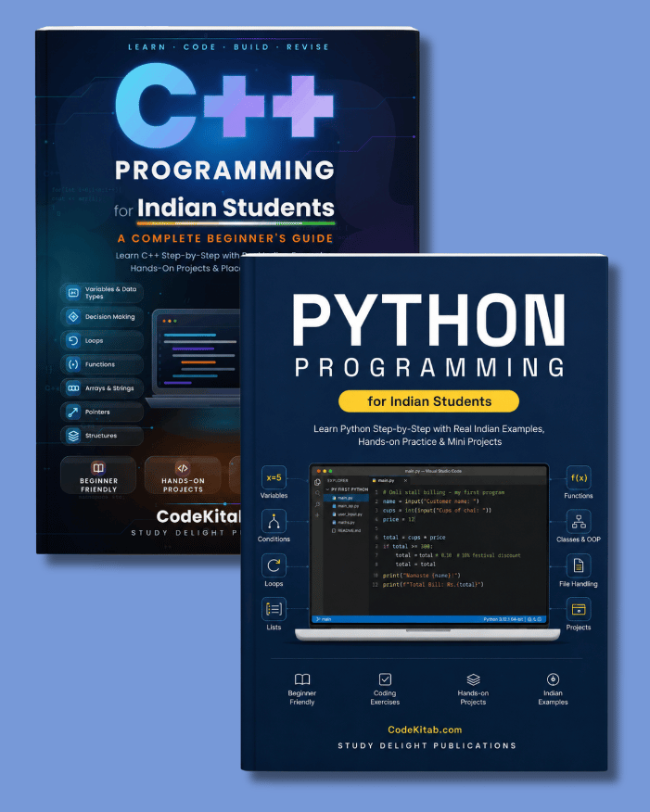
Task: Click the word REVISE at top of C++ cover
Action: pos(308,47)
